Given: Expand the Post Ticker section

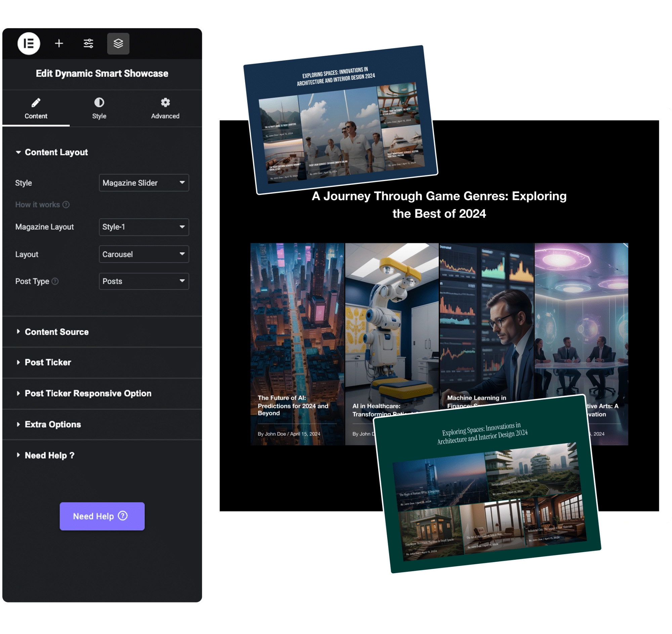Looking at the screenshot, I should (x=48, y=362).
